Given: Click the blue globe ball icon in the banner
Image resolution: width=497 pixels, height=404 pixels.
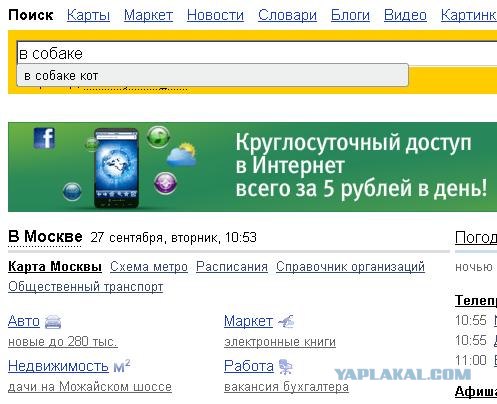Looking at the screenshot, I should [x=72, y=191].
